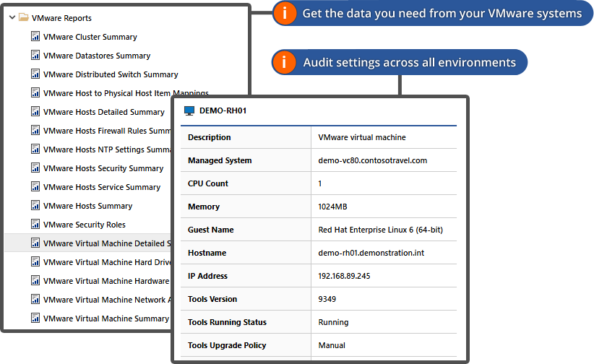594x364 pixels.
Task: Select the Manual upgrade policy value
Action: click(x=332, y=345)
